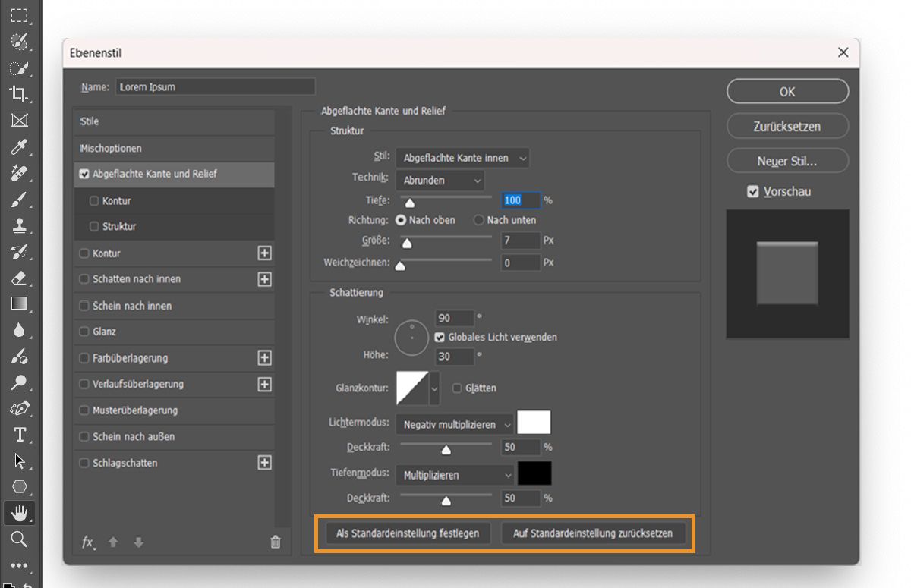Open the Tiefenmodus black color swatch
911x588 pixels.
(x=534, y=473)
